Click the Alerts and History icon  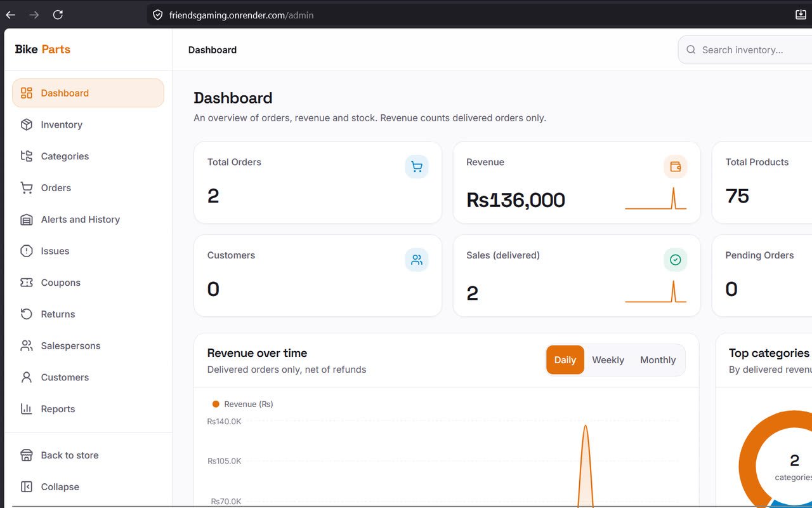tap(27, 220)
